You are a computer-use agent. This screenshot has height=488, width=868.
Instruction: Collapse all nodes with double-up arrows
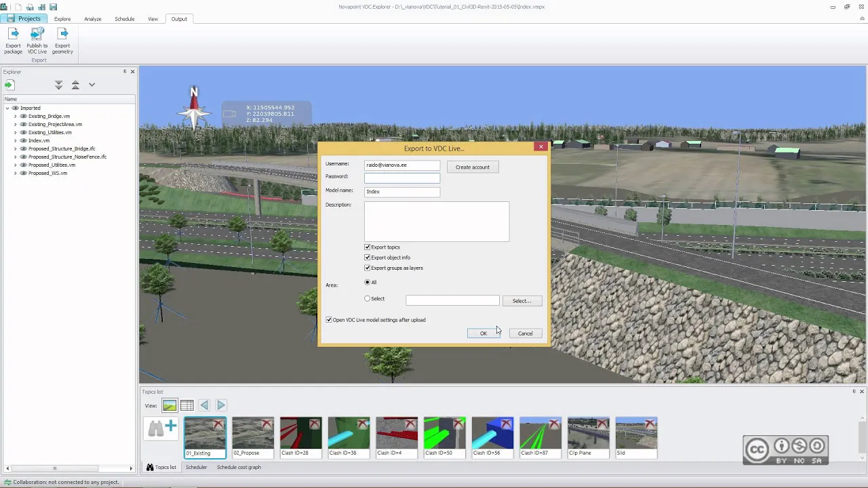pyautogui.click(x=75, y=85)
